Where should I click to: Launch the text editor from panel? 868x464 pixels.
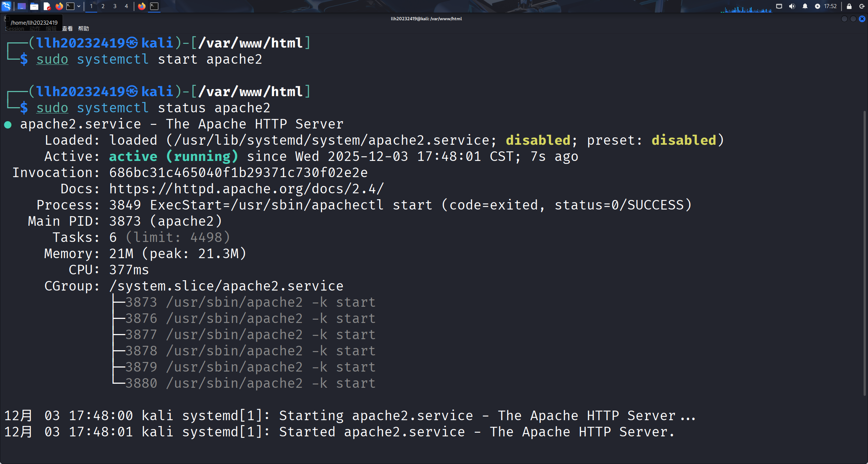point(47,6)
